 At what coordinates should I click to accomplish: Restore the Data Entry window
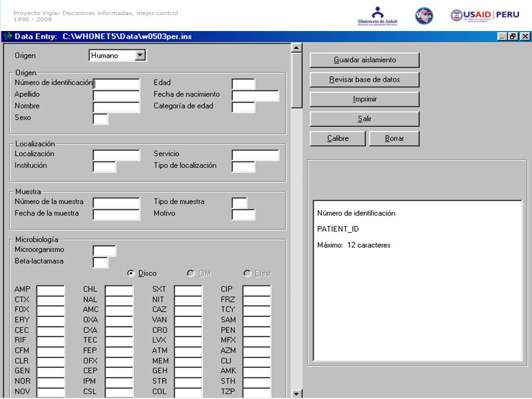pyautogui.click(x=513, y=37)
